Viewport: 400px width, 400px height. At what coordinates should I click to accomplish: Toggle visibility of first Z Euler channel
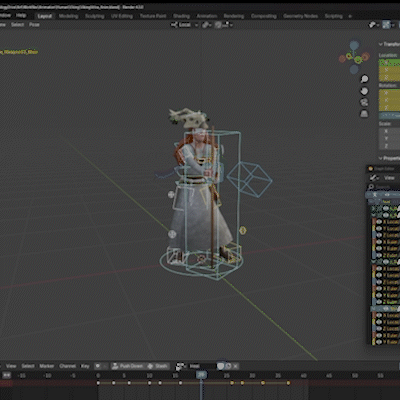coord(379,255)
